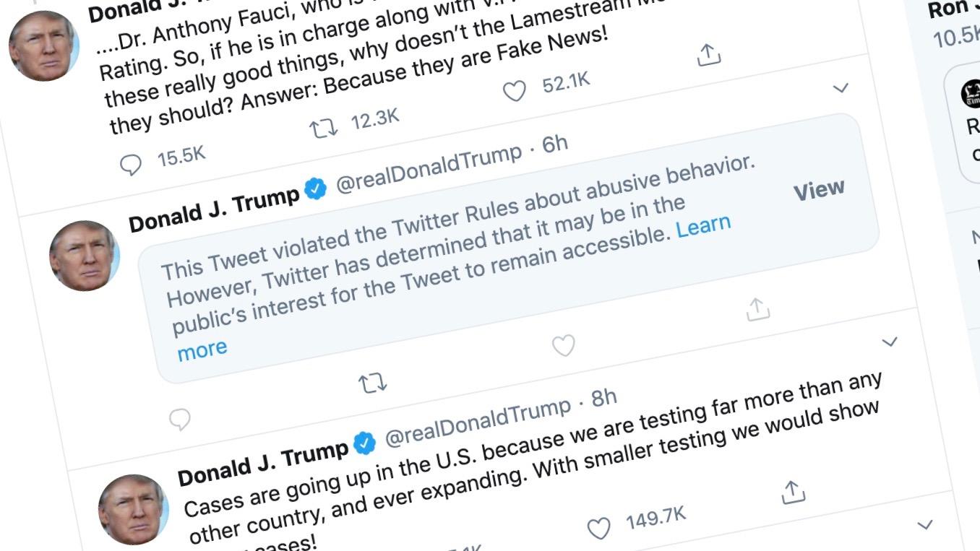Screen dimensions: 980x551
Task: Click reply icon showing 15.5K on Fauci tweet
Action: coord(131,165)
